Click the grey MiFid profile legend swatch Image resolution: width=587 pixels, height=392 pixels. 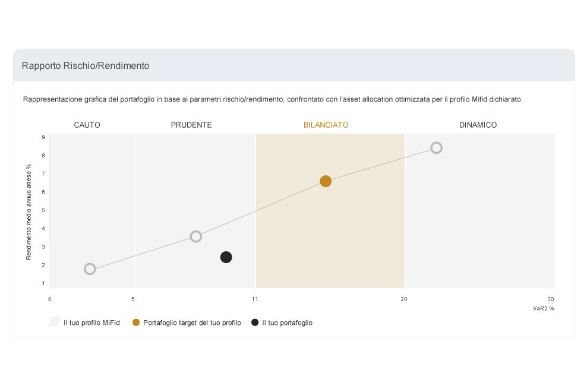(55, 322)
